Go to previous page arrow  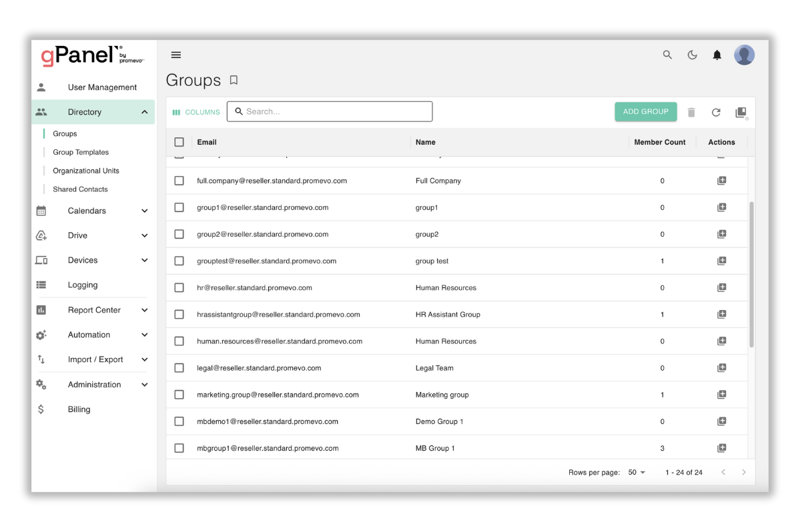point(723,472)
